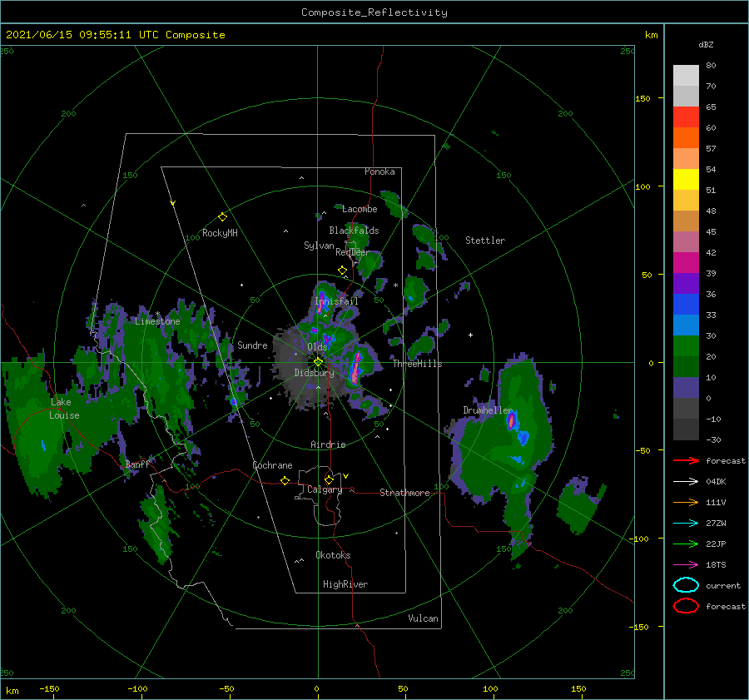Screen dimensions: 749x700
Task: Click the Banff label
Action: (137, 464)
